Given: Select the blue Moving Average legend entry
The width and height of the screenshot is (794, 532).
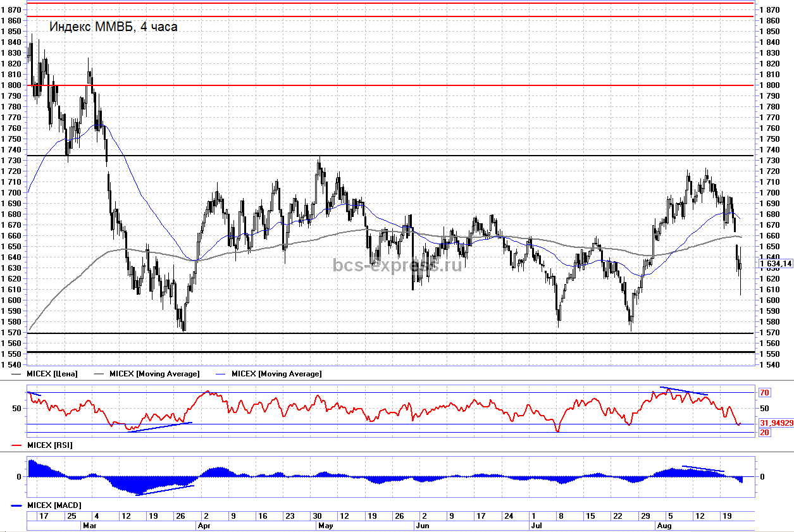Looking at the screenshot, I should point(276,374).
